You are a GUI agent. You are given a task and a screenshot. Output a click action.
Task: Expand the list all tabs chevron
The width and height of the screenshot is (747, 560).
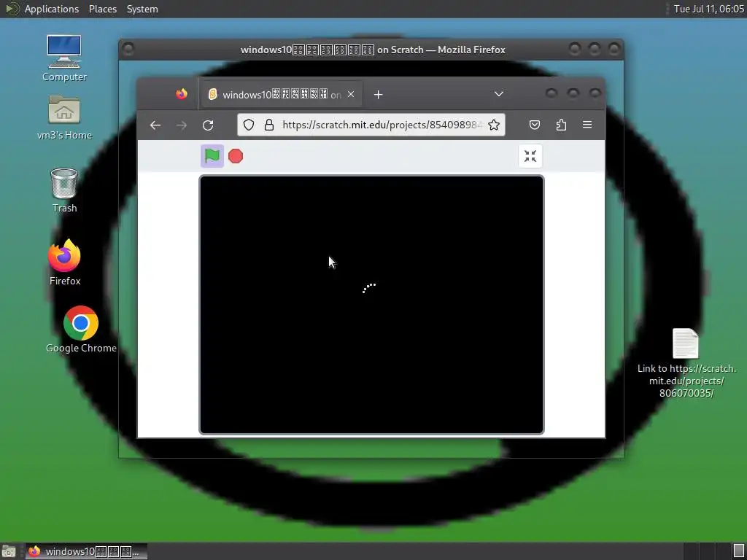pyautogui.click(x=499, y=94)
